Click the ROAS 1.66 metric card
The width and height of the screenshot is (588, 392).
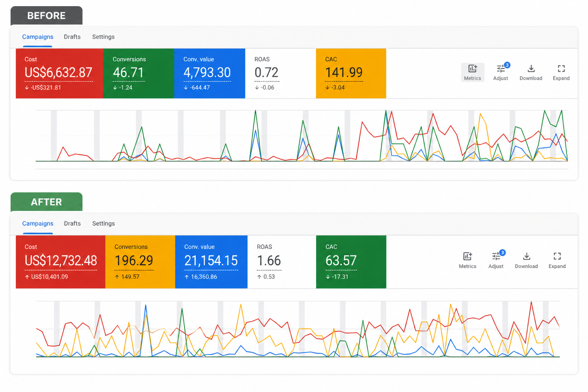coord(282,262)
